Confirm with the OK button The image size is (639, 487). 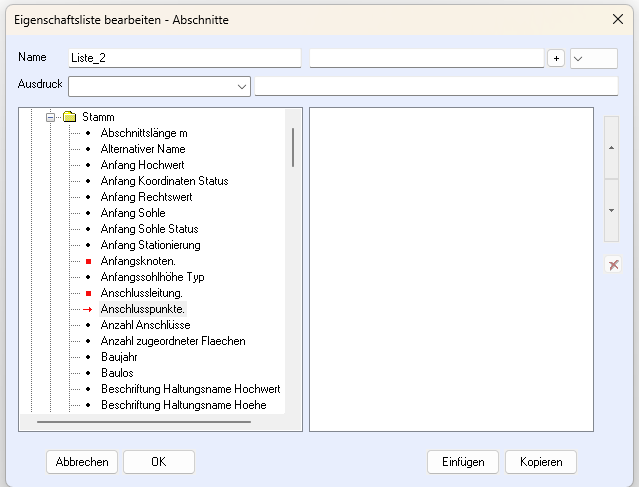(158, 462)
